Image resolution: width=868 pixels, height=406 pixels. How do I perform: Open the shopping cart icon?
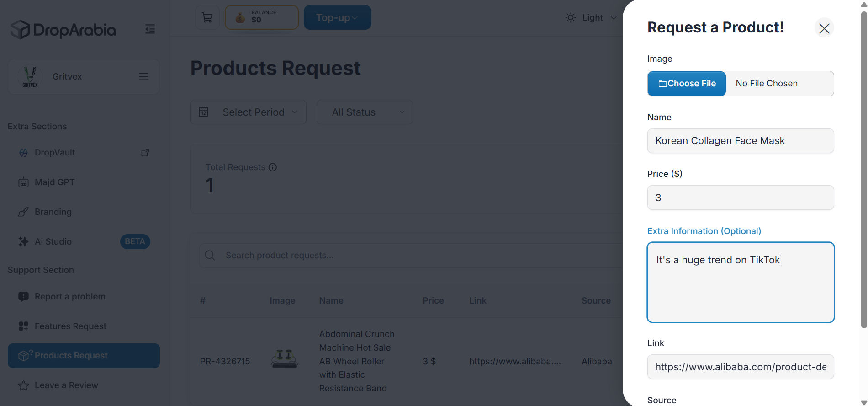click(207, 18)
